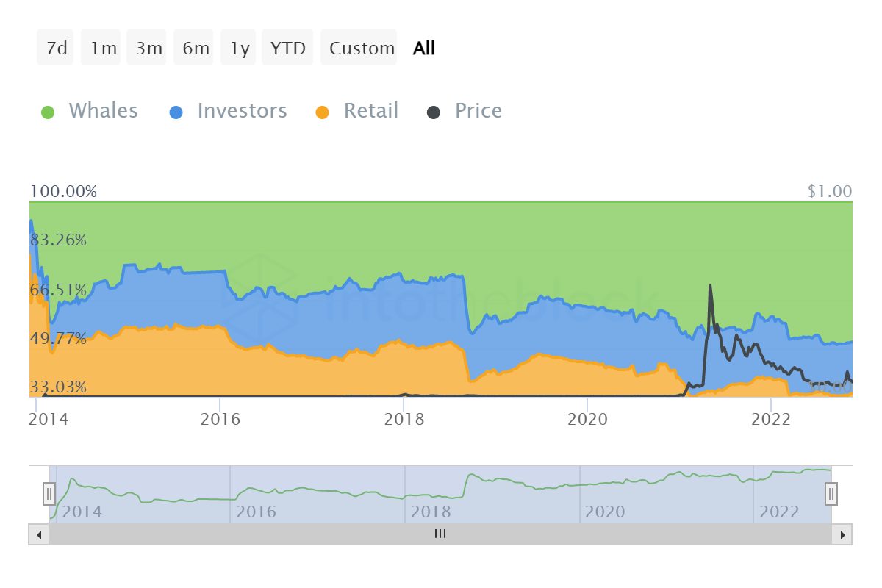Select the YTD range button
The width and height of the screenshot is (882, 588).
pyautogui.click(x=287, y=49)
